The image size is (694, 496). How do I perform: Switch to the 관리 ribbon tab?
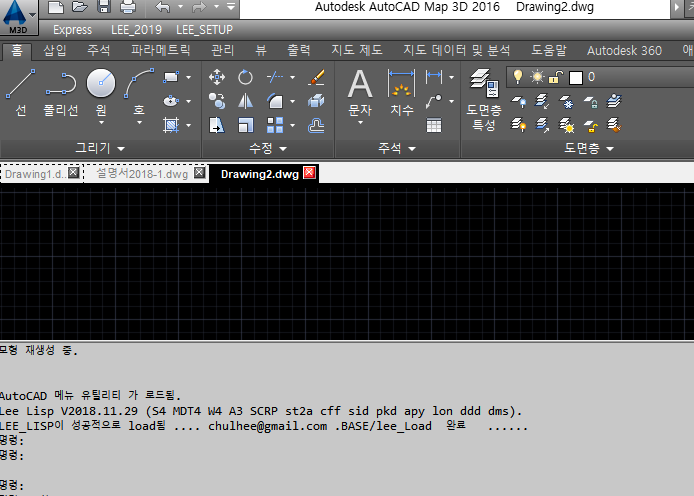point(222,50)
